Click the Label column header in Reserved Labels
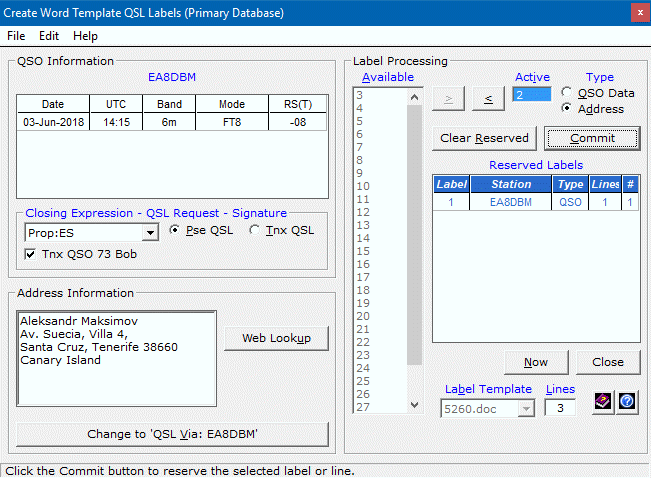The width and height of the screenshot is (651, 478). pyautogui.click(x=451, y=184)
